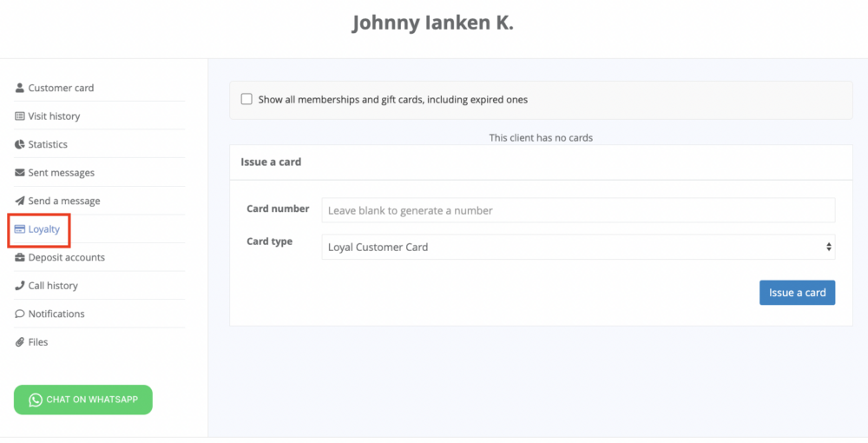Click the Files paperclip icon

click(x=19, y=341)
